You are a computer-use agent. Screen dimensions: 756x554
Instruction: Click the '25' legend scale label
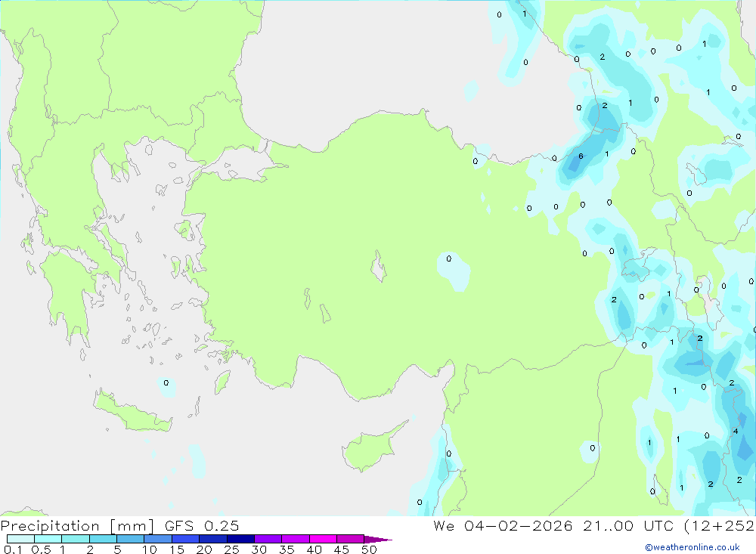[231, 549]
